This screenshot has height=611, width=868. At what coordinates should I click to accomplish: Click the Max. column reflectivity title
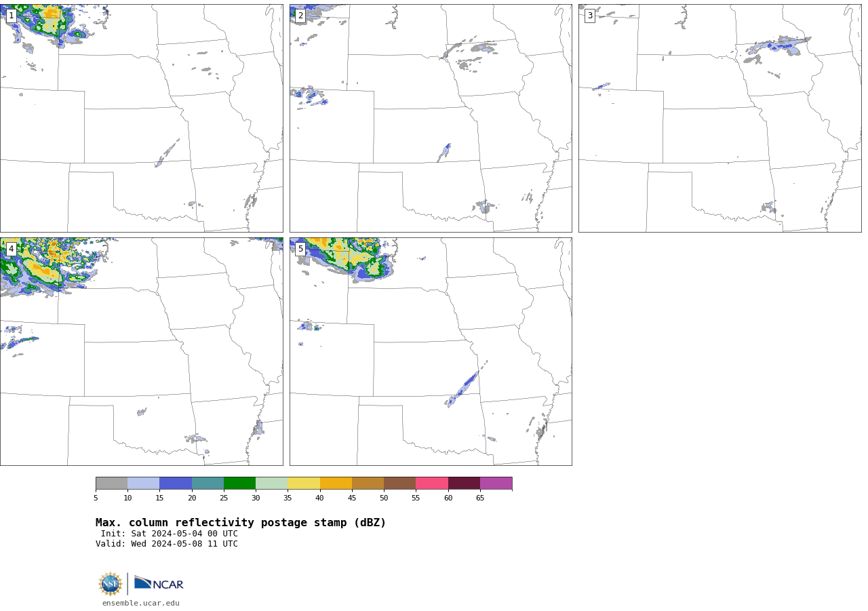click(241, 523)
